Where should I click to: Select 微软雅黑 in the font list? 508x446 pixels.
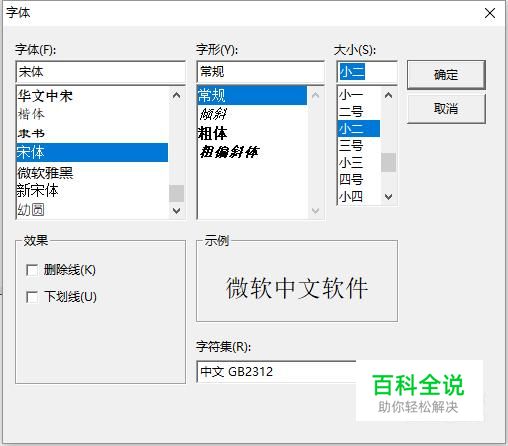tap(92, 173)
